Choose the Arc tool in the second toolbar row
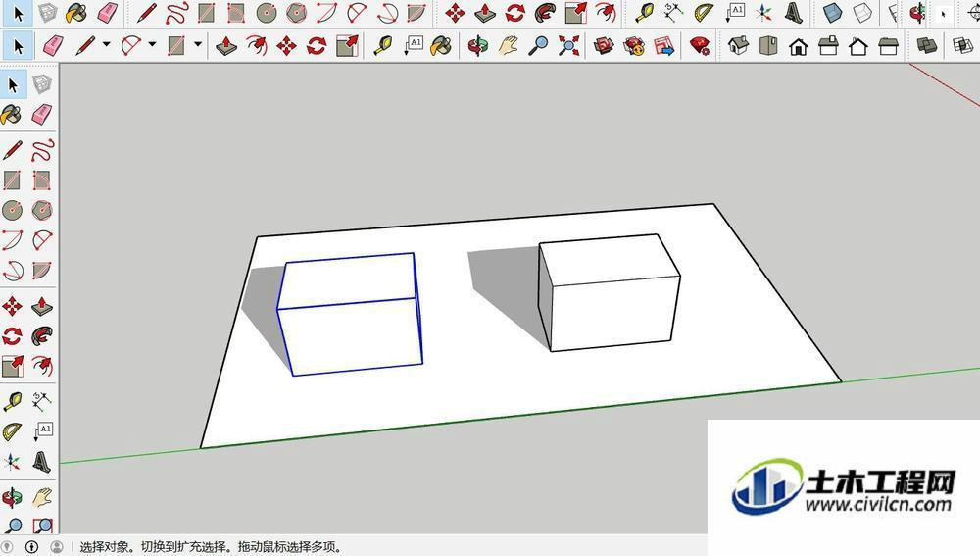 pyautogui.click(x=130, y=46)
